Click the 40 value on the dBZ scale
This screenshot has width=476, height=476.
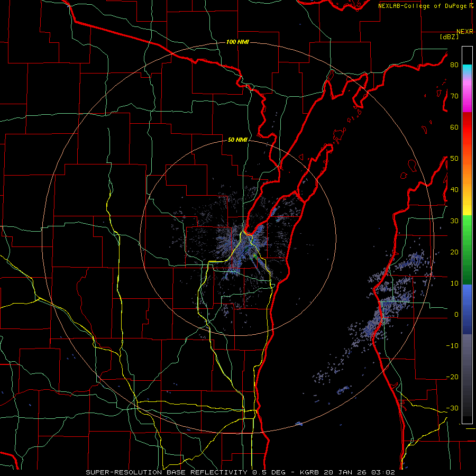[454, 190]
